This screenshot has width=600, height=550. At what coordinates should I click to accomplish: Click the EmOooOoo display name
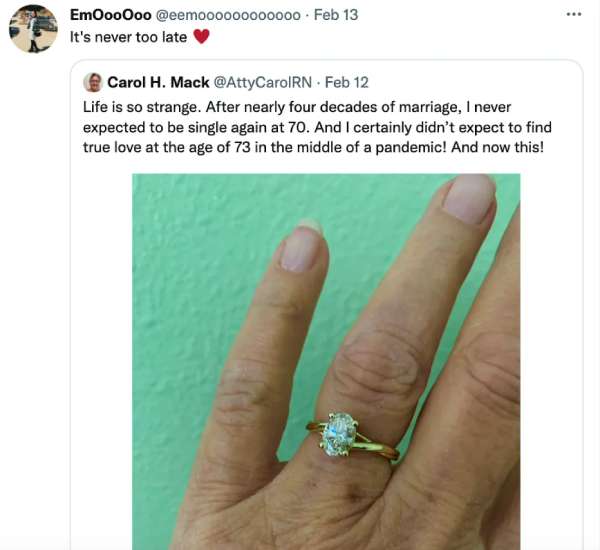click(111, 15)
